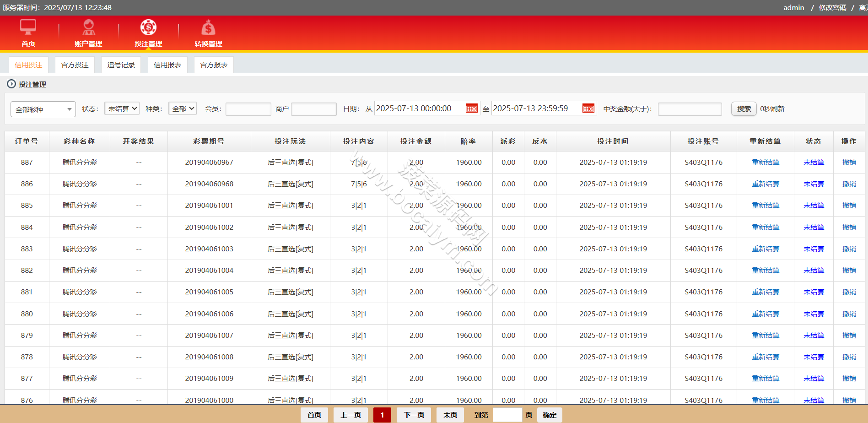Click 撤销 for order 880

tap(849, 314)
